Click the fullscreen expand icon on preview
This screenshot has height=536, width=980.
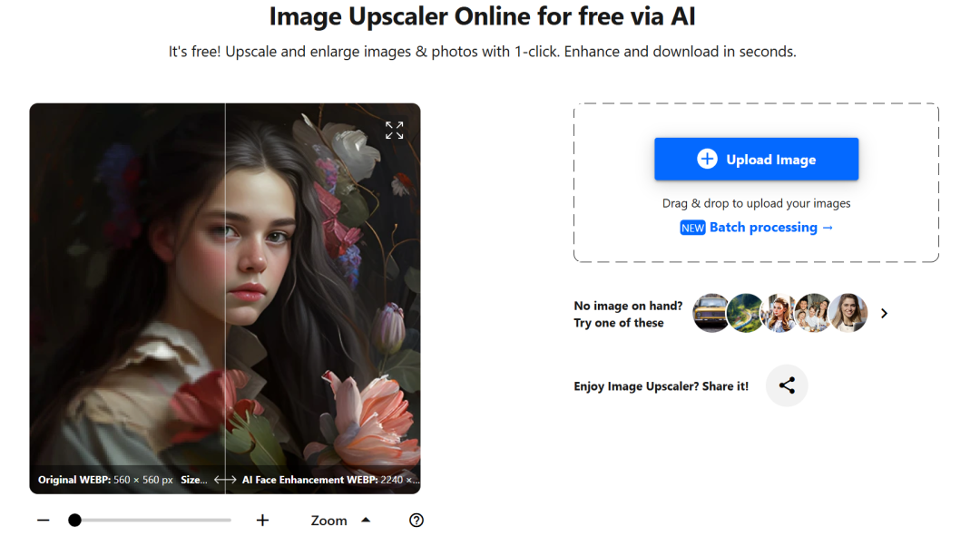[x=394, y=131]
